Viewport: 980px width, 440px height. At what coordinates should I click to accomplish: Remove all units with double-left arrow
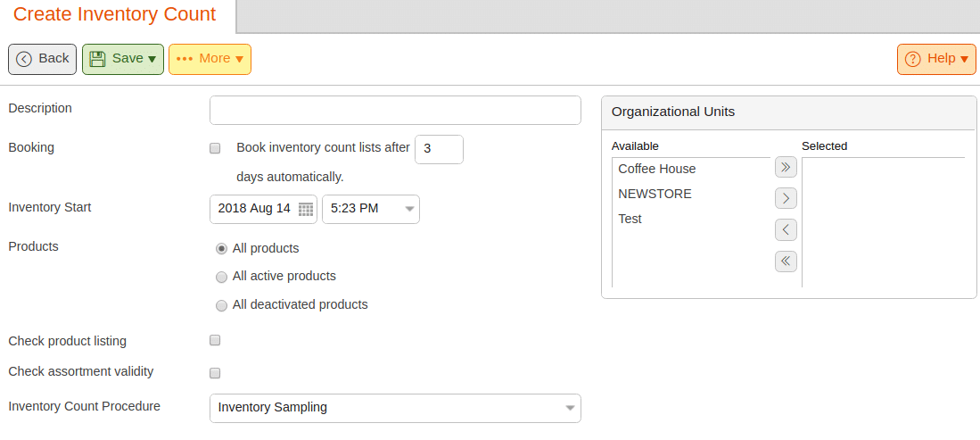tap(786, 261)
